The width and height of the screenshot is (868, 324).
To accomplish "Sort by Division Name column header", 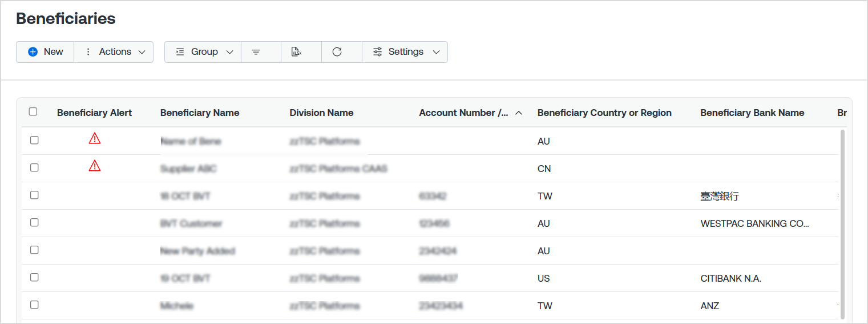I will [321, 113].
